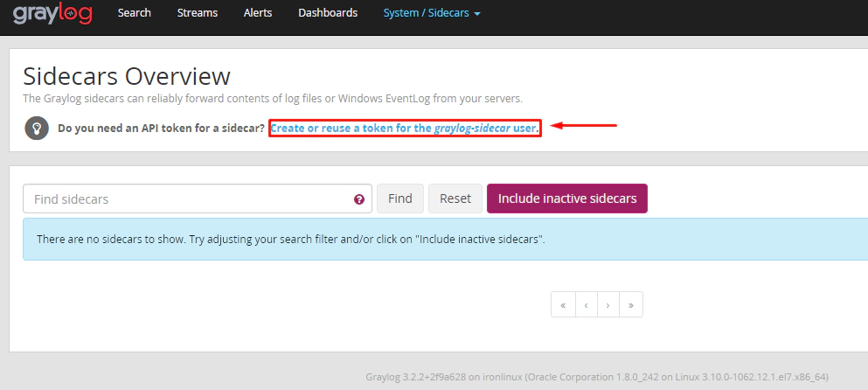Switch to the Dashboards page
This screenshot has width=868, height=390.
(x=328, y=13)
